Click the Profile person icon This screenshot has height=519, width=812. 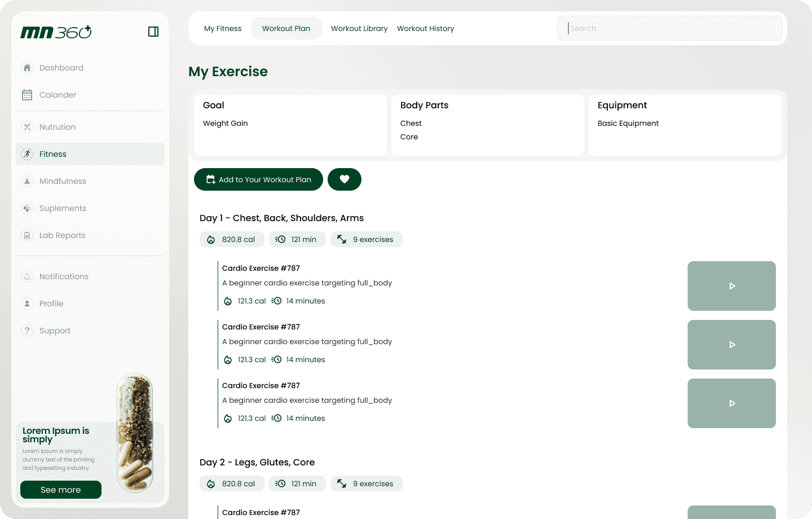coord(27,304)
